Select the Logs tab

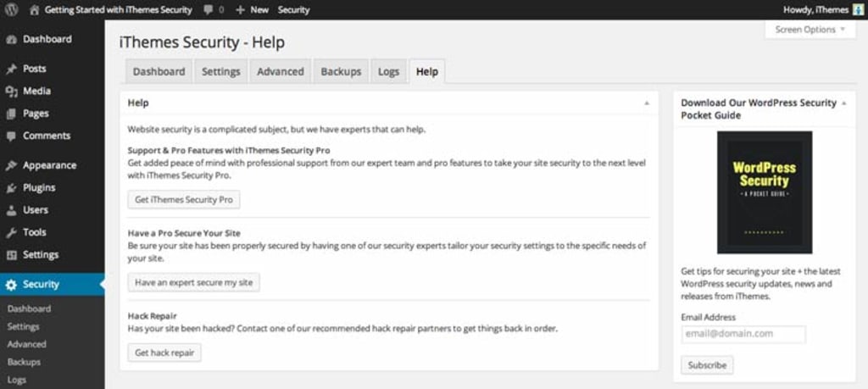point(388,71)
